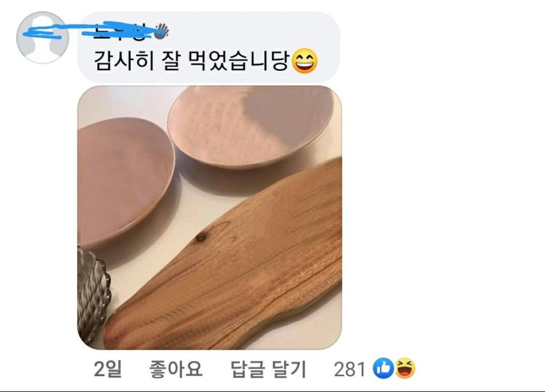Click the dotted pink bowl in photo

(250, 127)
